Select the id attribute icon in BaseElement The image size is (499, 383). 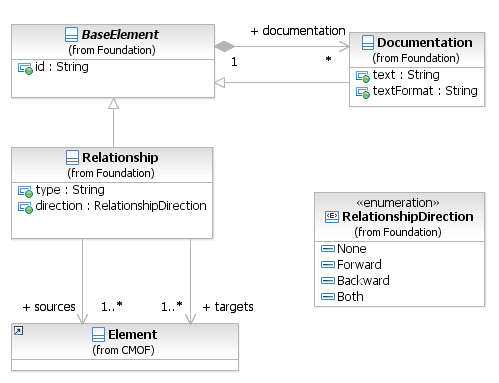(25, 69)
